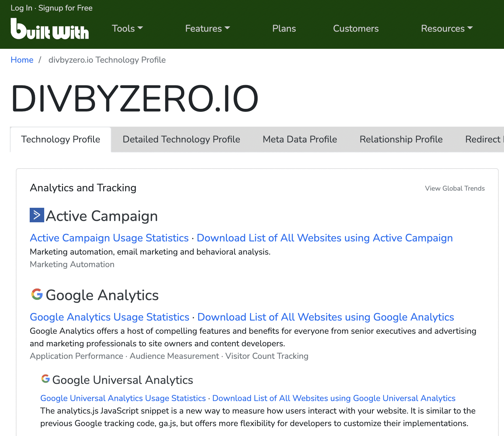This screenshot has width=504, height=436.
Task: Open the Customers page
Action: pyautogui.click(x=356, y=28)
